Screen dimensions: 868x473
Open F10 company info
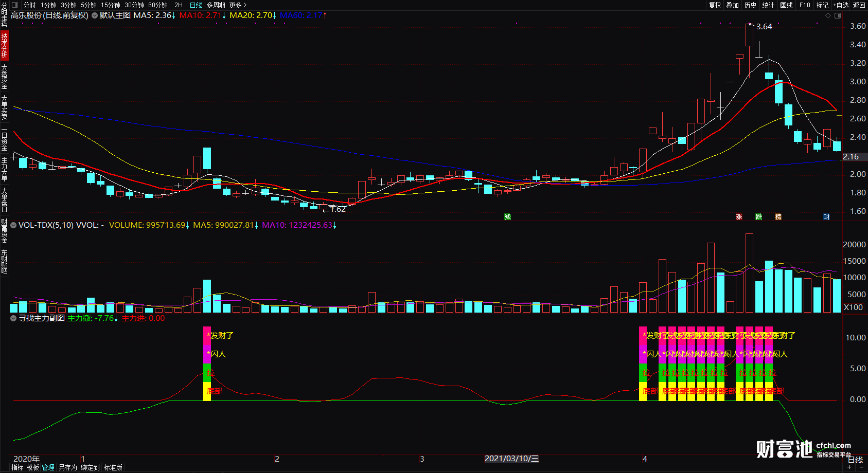[x=805, y=5]
